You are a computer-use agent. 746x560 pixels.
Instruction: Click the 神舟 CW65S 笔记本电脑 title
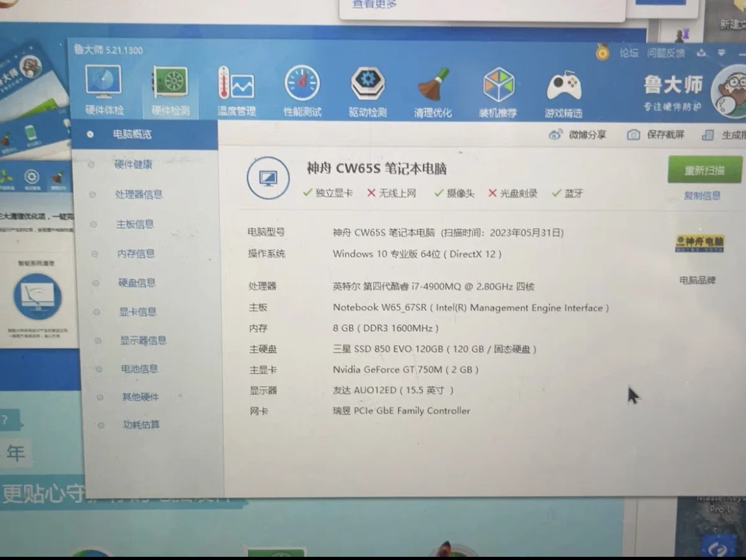pos(376,169)
